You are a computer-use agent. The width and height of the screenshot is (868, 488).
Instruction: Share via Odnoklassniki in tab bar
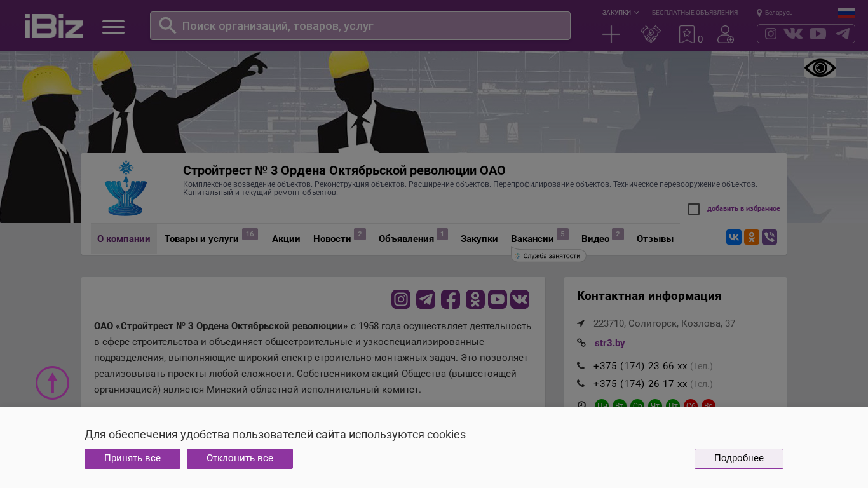(x=752, y=237)
